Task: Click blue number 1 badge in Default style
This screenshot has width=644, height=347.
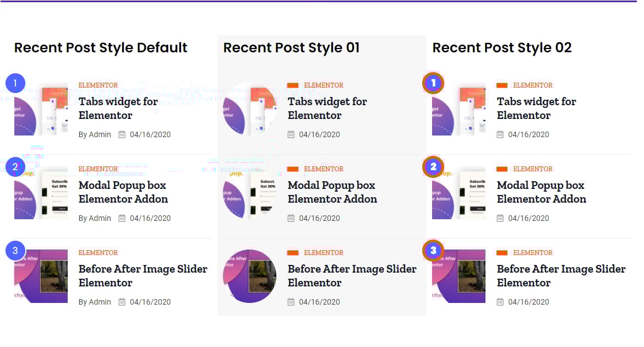Action: [15, 84]
